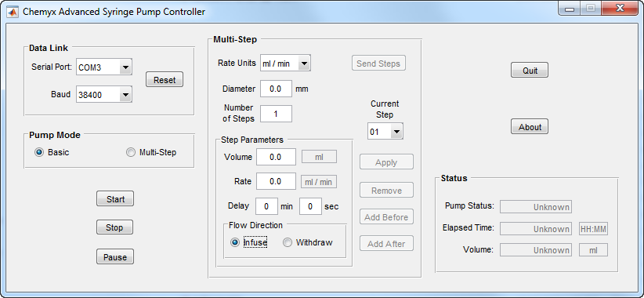Screen dimensions: 644x298
Task: Maximize the Syringe Pump Controller window
Action: [x=590, y=8]
